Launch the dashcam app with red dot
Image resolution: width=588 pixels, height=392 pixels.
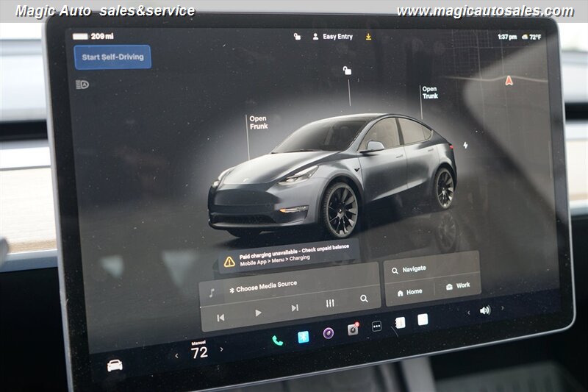point(353,329)
